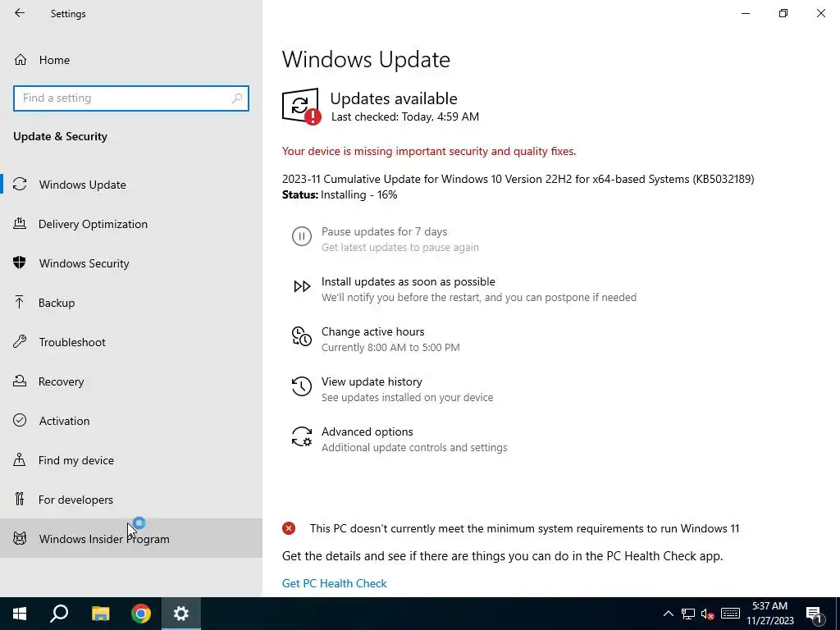This screenshot has width=840, height=630.
Task: Click the Backup upload arrow icon
Action: click(x=20, y=302)
